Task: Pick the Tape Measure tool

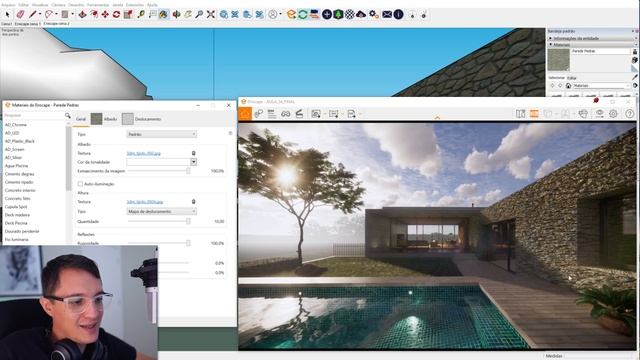Action: point(141,15)
